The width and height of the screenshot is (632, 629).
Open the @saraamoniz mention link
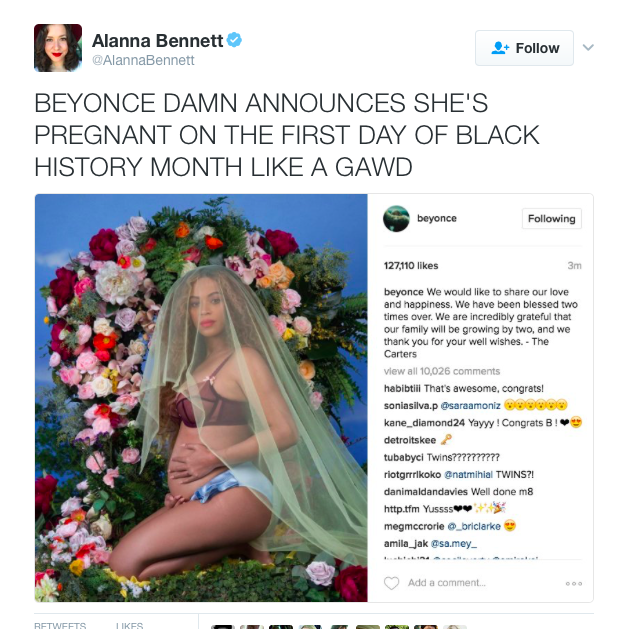(x=470, y=405)
